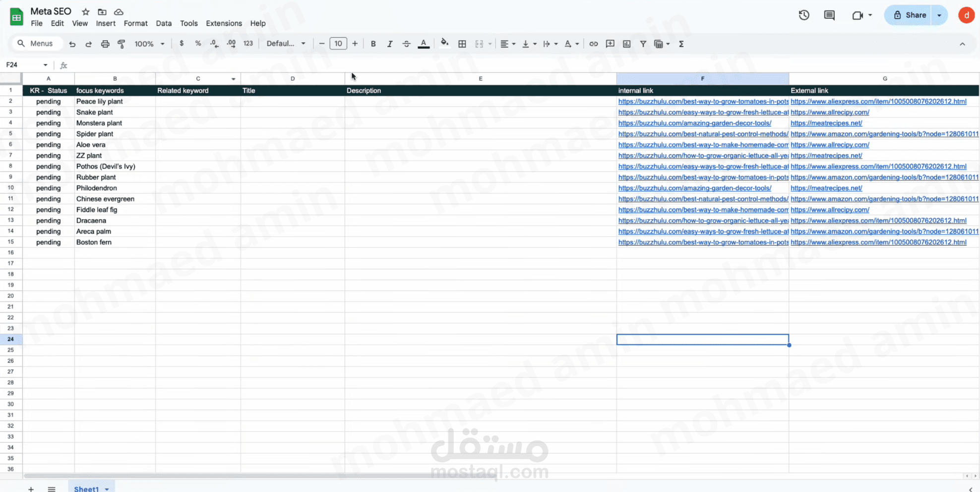This screenshot has height=492, width=980.
Task: Open Share options dropdown arrow
Action: click(939, 15)
